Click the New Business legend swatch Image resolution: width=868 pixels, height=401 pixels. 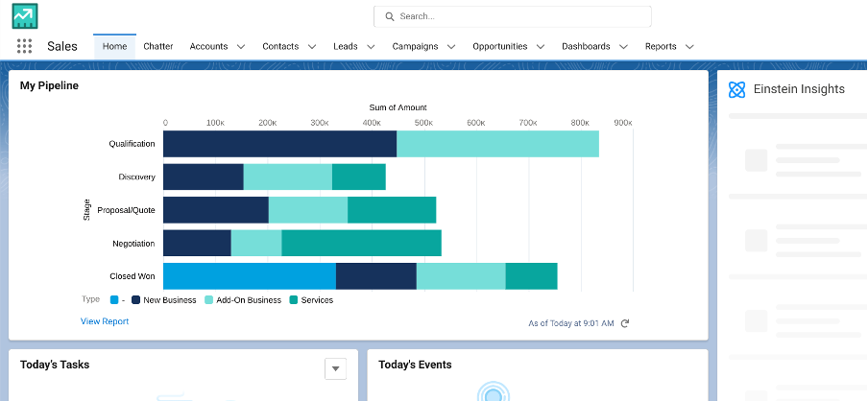(x=135, y=299)
